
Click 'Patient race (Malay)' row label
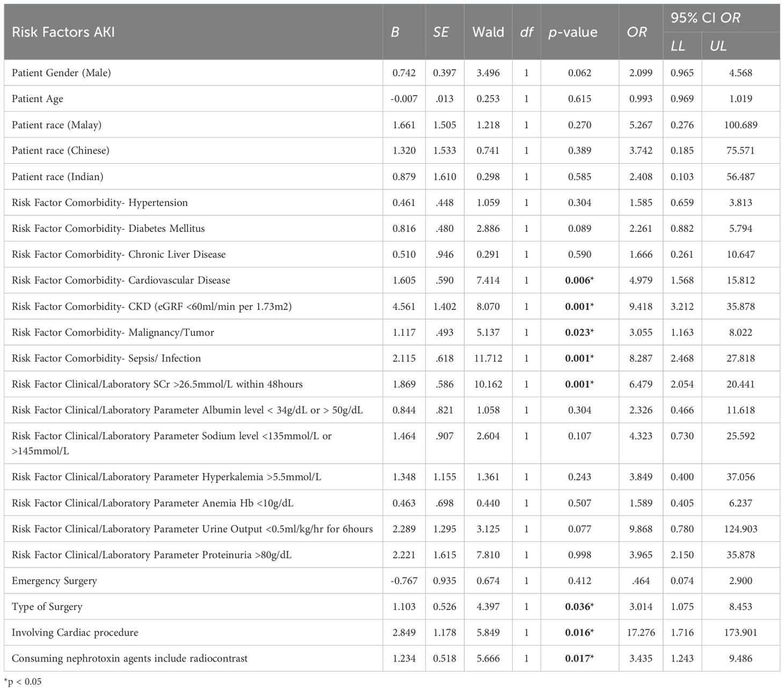(x=56, y=125)
